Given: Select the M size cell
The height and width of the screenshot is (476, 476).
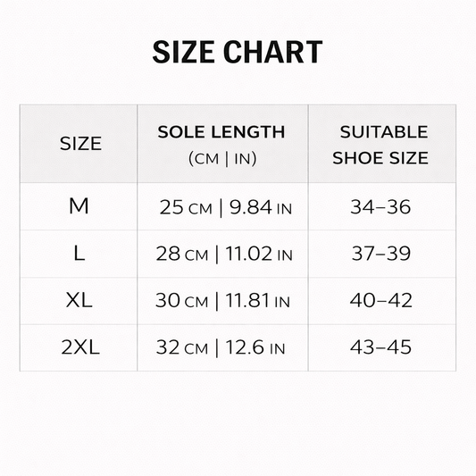Looking at the screenshot, I should pos(79,206).
